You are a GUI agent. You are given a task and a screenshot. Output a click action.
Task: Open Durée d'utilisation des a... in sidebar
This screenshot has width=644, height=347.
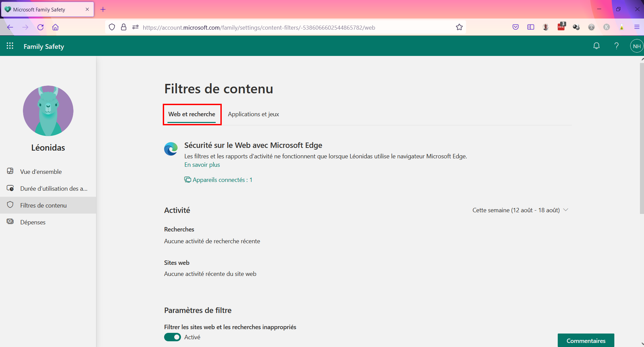48,188
